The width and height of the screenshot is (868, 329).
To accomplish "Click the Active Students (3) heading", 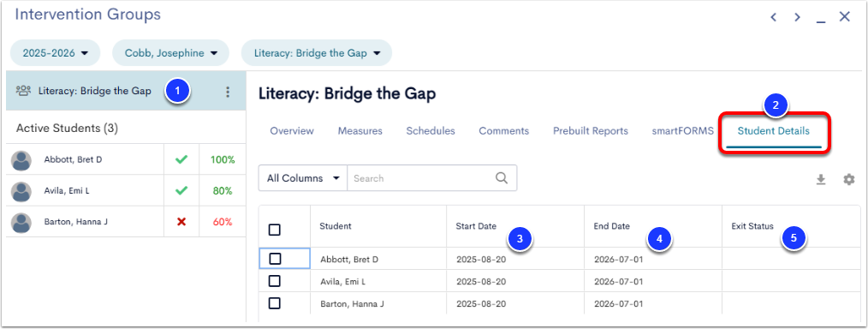I will point(67,128).
